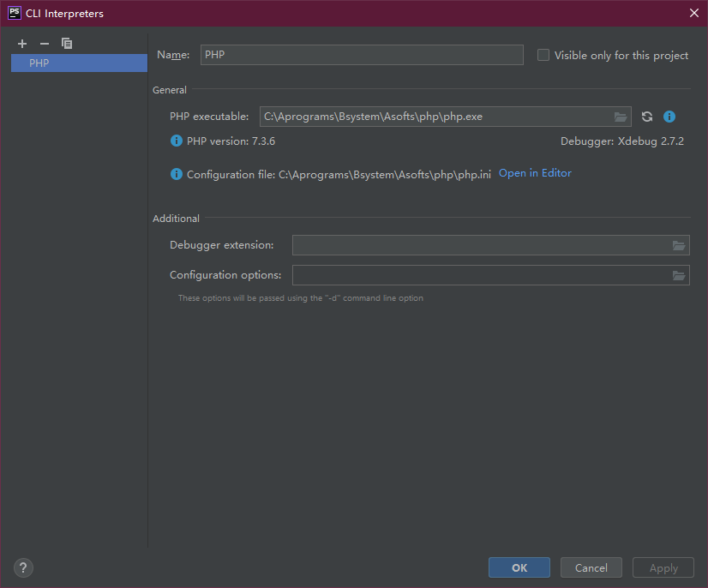
Task: Click the 'Name:' label
Action: click(173, 55)
